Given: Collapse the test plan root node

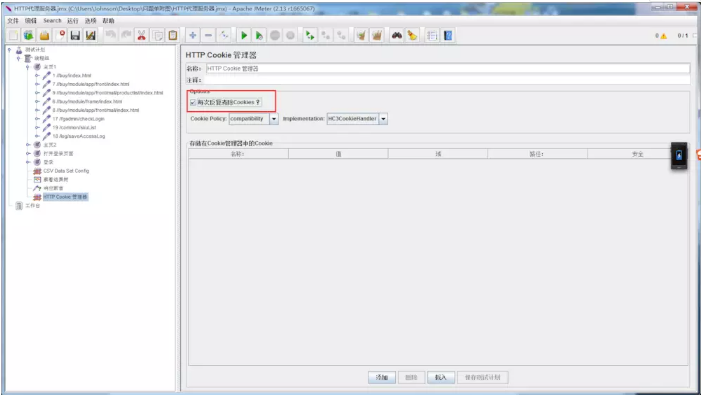Looking at the screenshot, I should 9,50.
